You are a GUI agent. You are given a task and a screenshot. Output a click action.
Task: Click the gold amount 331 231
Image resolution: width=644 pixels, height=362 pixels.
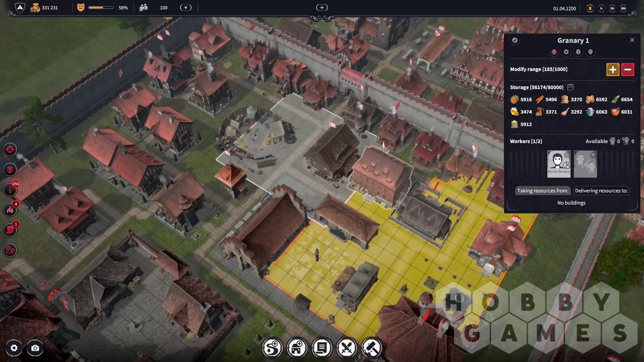pyautogui.click(x=50, y=8)
